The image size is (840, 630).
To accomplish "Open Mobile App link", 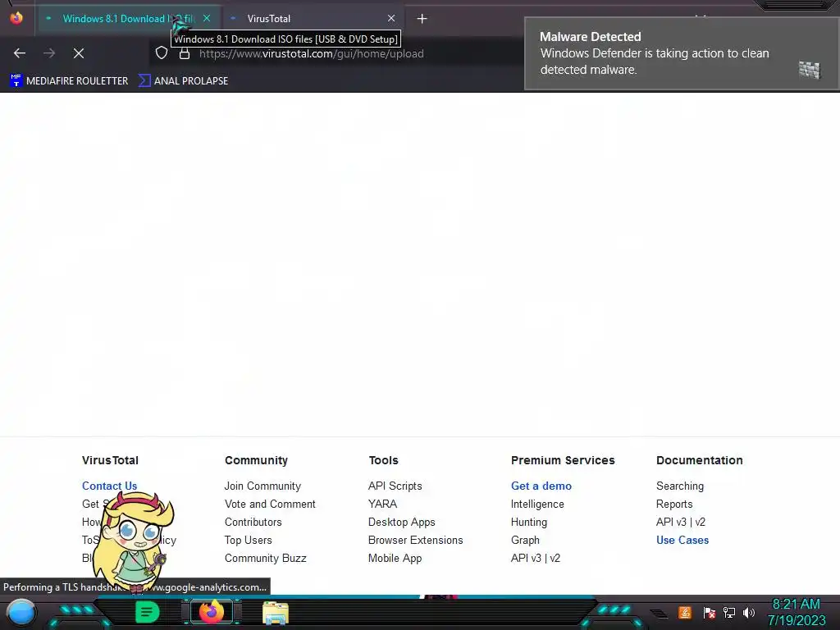I will click(x=395, y=558).
